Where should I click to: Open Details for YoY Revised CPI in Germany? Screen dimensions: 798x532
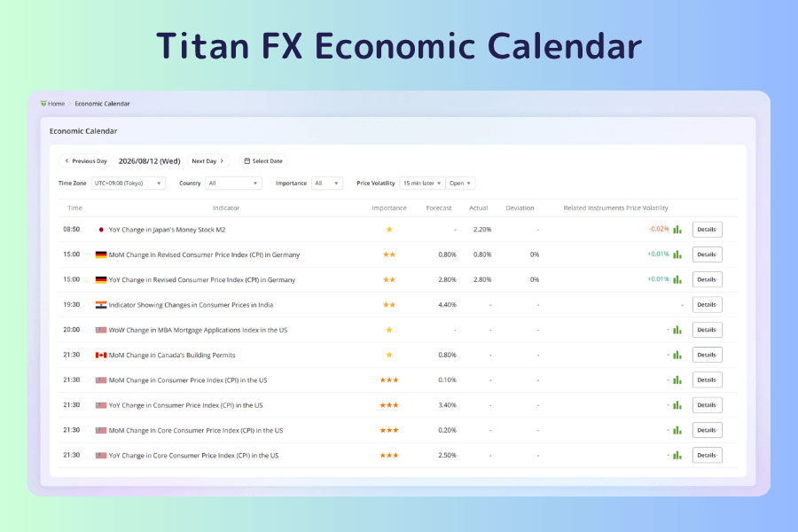(x=707, y=279)
